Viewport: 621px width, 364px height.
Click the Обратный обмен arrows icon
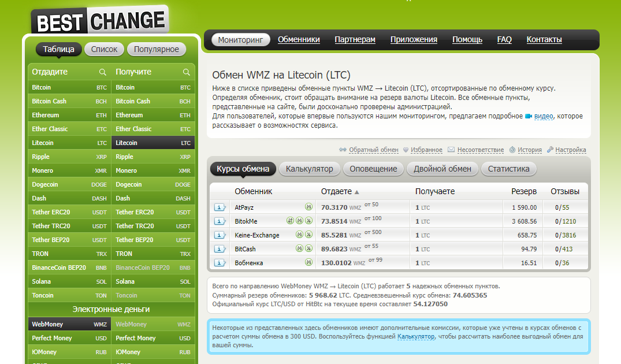pyautogui.click(x=343, y=150)
